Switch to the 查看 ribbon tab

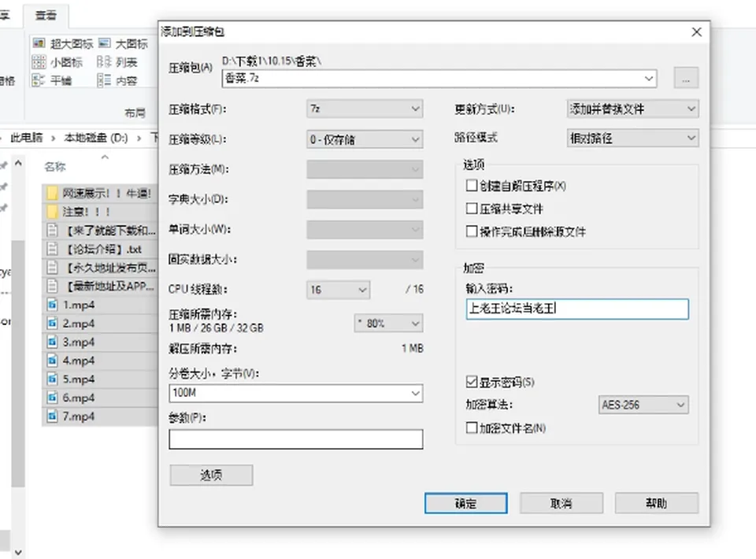46,16
